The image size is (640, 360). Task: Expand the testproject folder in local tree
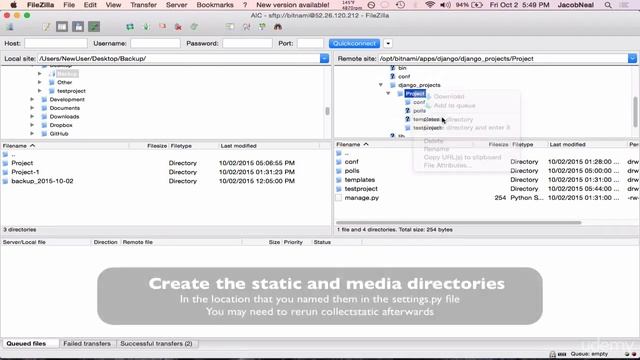(x=40, y=91)
